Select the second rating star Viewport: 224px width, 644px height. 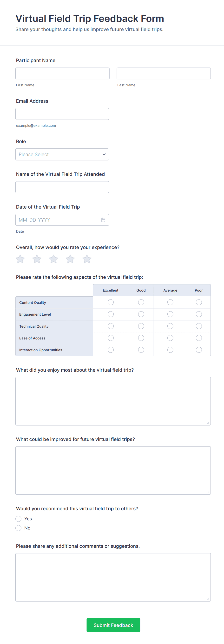(x=37, y=259)
